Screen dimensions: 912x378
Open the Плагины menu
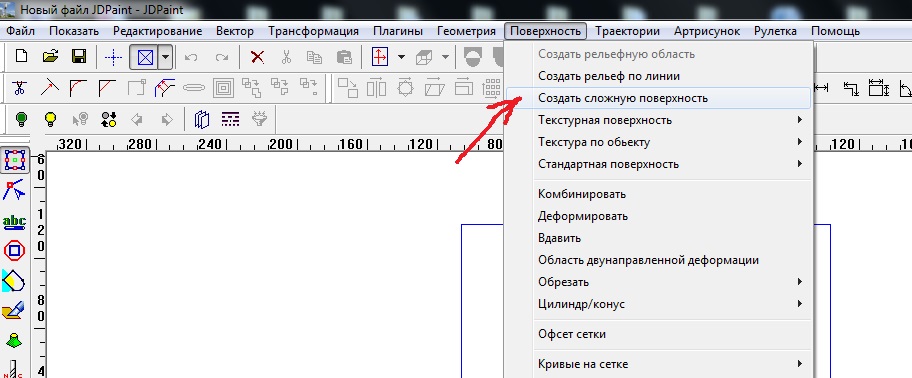point(398,31)
